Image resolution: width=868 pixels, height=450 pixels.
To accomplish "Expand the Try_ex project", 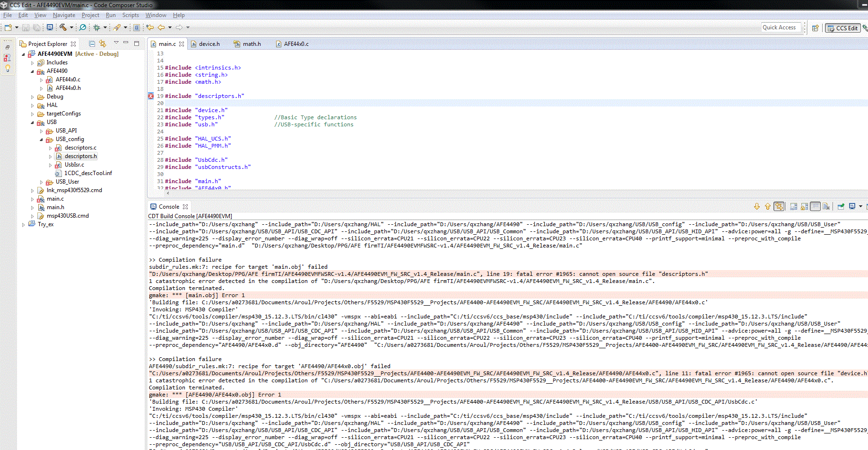I will point(23,225).
